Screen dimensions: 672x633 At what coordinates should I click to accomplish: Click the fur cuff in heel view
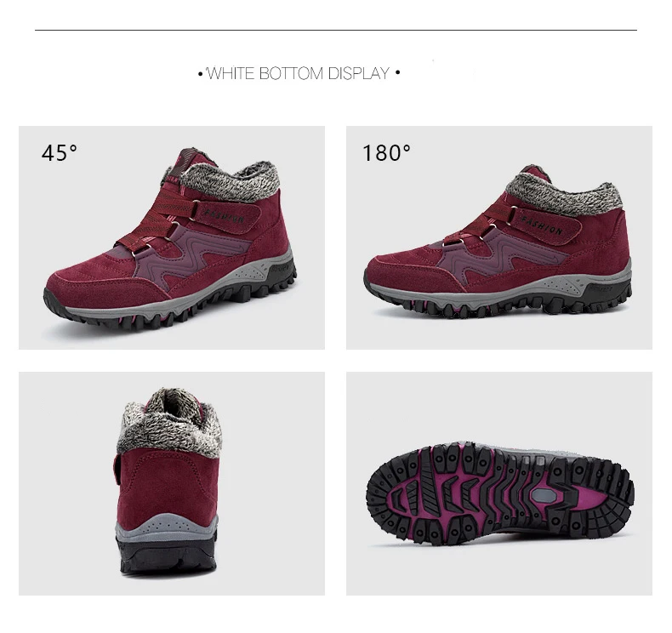[x=170, y=422]
